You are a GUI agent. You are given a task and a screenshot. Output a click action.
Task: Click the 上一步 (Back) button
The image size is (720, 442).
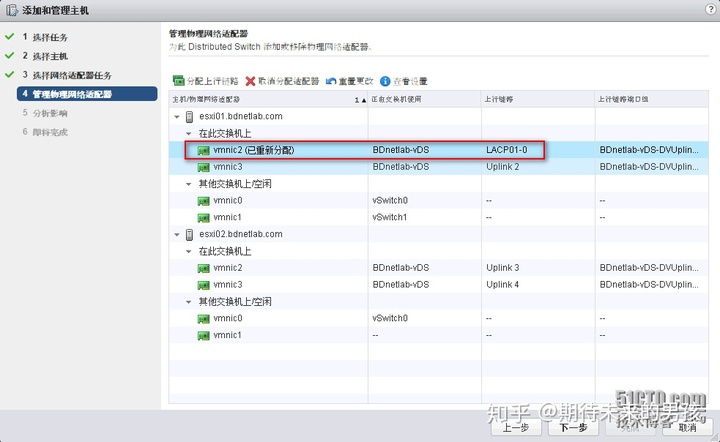516,428
